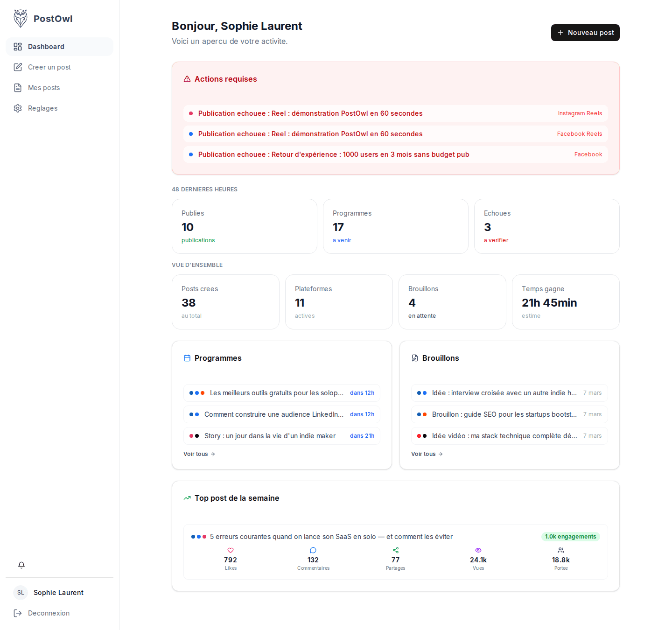This screenshot has width=672, height=630.
Task: Click the SL user avatar
Action: (21, 593)
